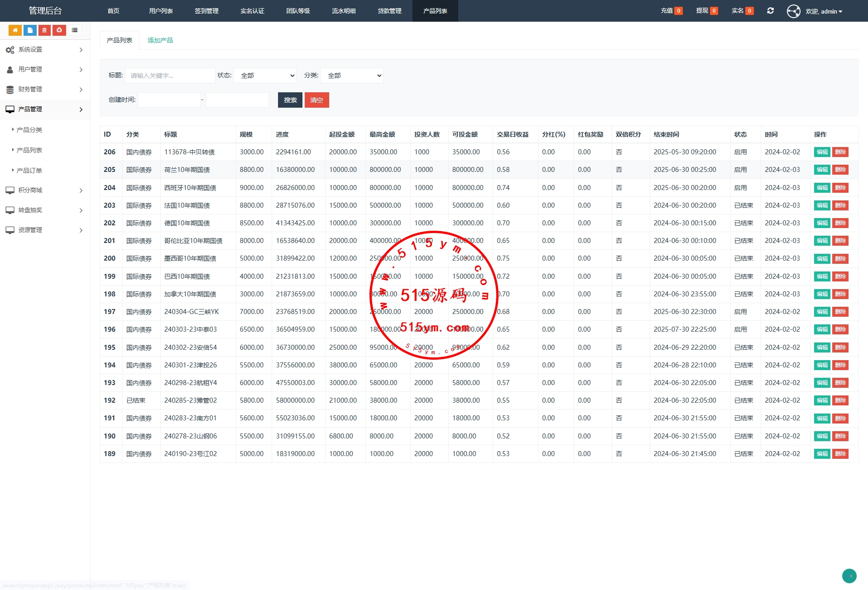
Task: Click the 搜索 search button
Action: pyautogui.click(x=290, y=100)
